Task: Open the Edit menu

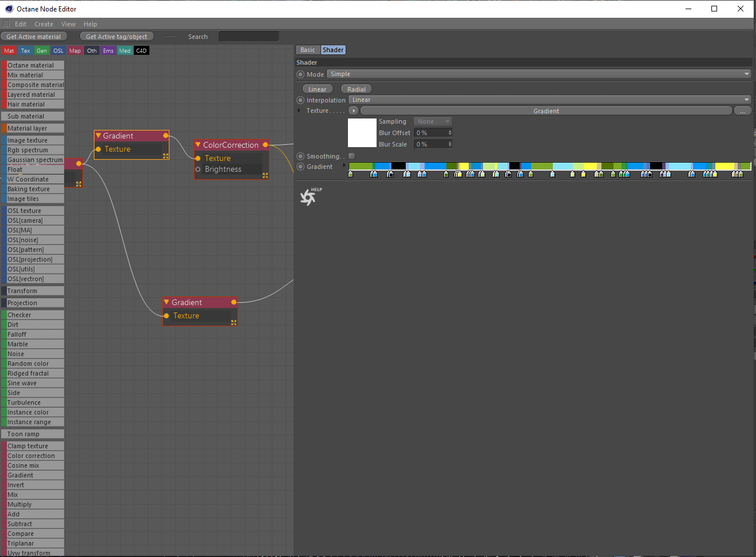Action: pyautogui.click(x=21, y=24)
